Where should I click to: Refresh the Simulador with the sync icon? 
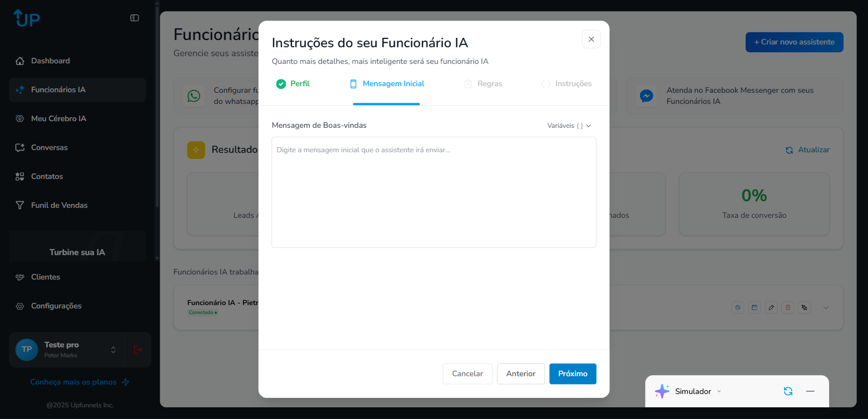788,391
